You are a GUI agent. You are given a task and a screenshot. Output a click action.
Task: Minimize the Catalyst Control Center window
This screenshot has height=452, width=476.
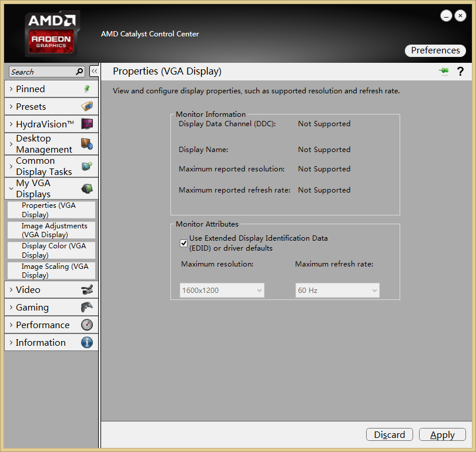pyautogui.click(x=446, y=16)
